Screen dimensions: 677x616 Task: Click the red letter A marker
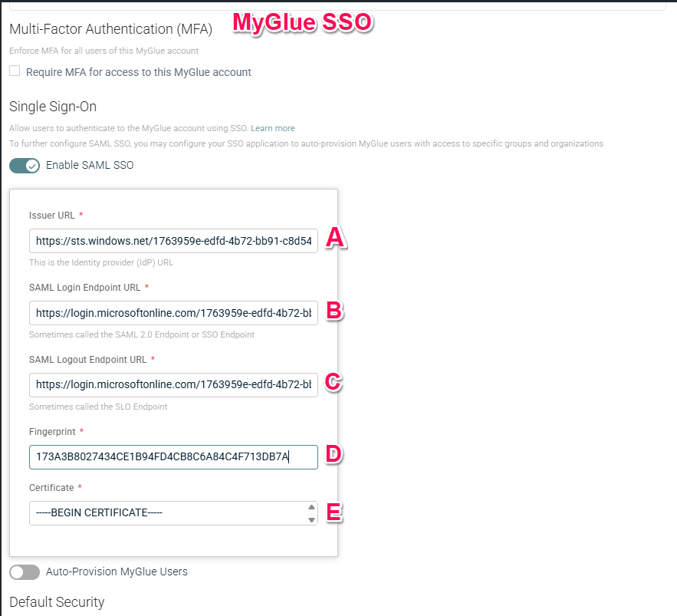(334, 239)
